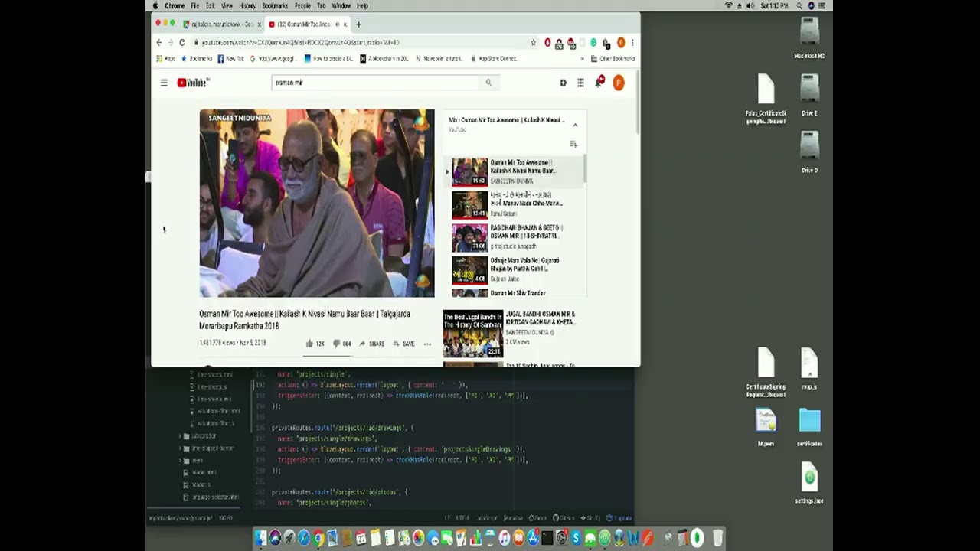Open 'Odhaje Mara Vala Ne' playlist video
Viewport: 980px width, 551px height.
[514, 270]
